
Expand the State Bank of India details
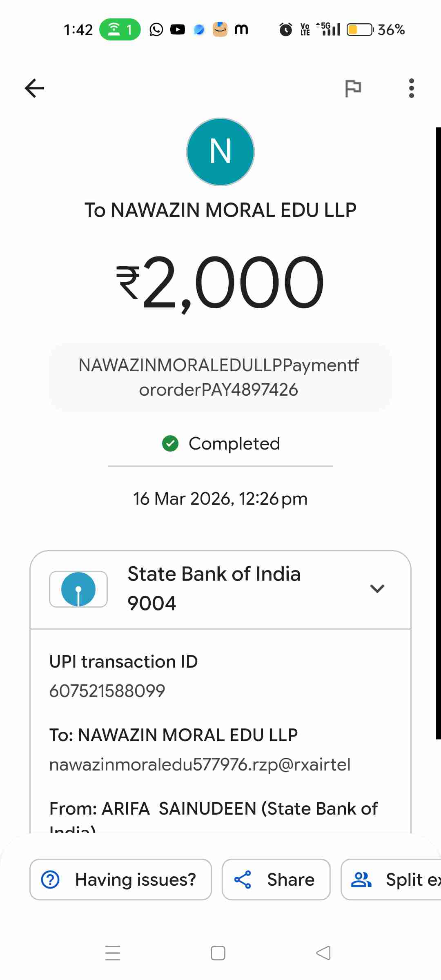pyautogui.click(x=377, y=588)
